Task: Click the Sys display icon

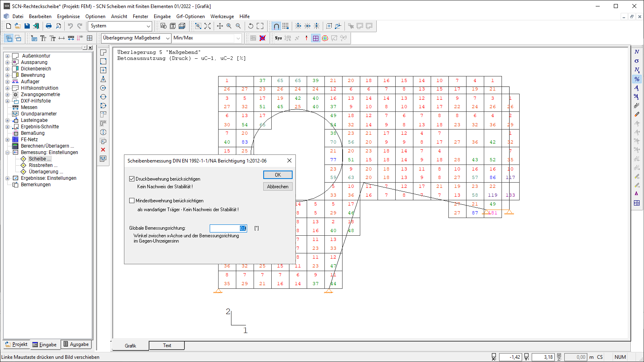Action: [278, 38]
